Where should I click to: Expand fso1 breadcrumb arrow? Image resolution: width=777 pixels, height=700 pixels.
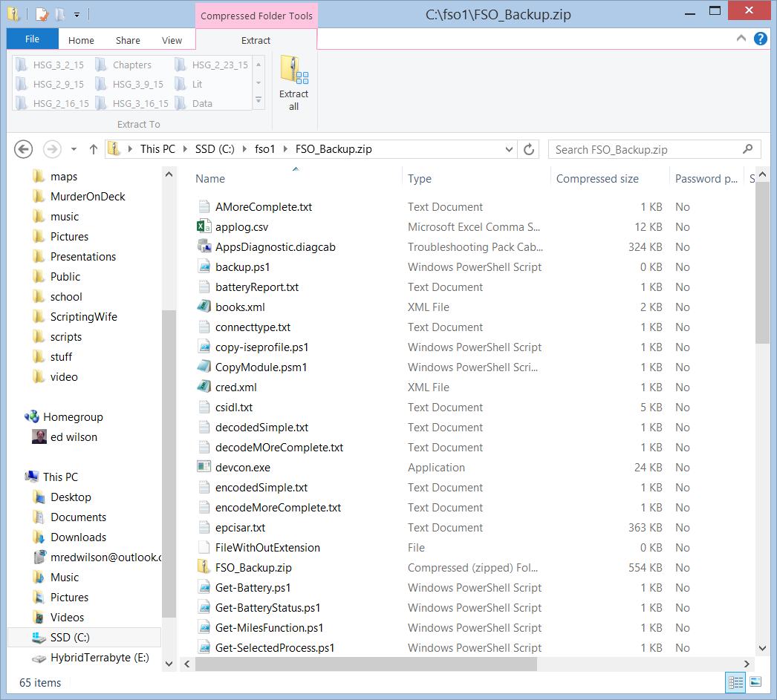[285, 149]
